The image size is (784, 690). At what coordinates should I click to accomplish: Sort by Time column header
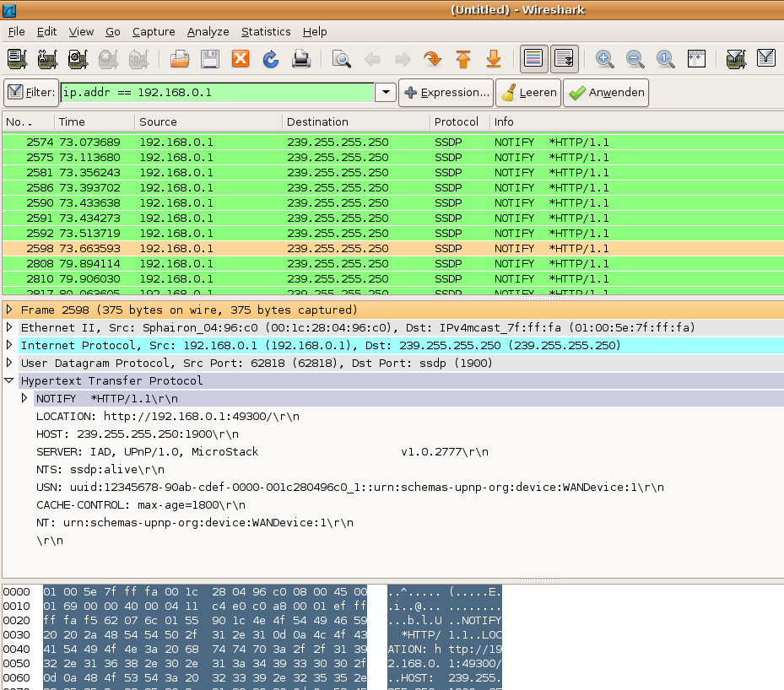pos(95,122)
